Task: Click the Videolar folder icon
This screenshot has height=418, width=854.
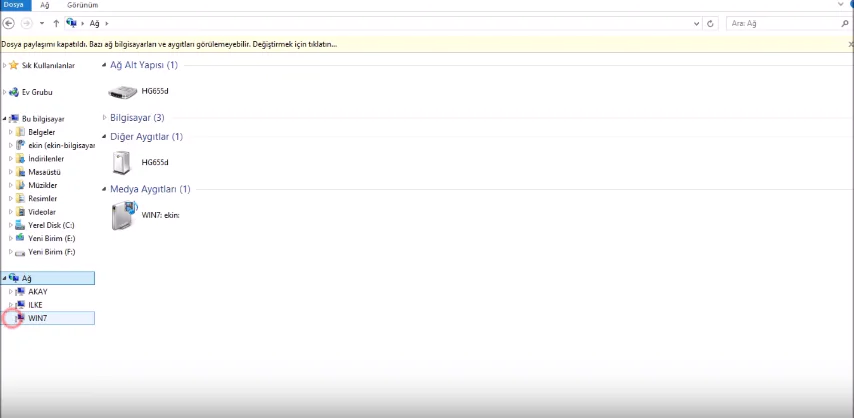Action: (x=20, y=212)
